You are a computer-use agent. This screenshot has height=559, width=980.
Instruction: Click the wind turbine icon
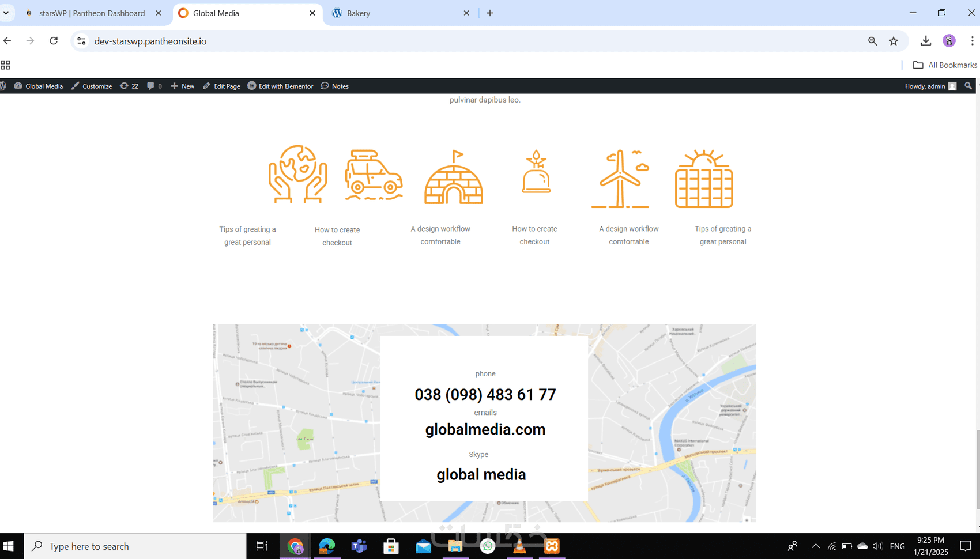click(x=620, y=179)
